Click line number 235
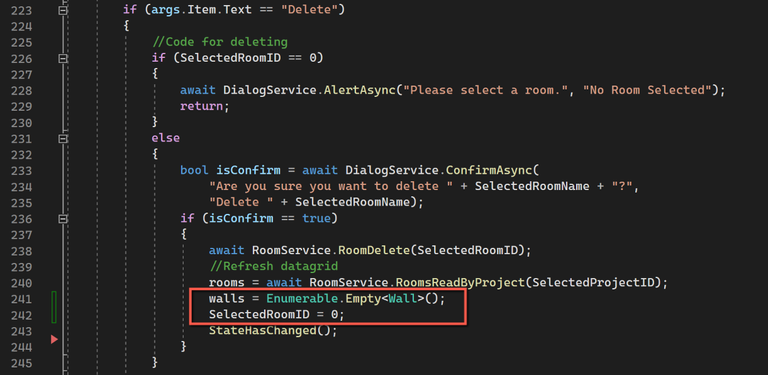This screenshot has width=768, height=375. [x=22, y=202]
